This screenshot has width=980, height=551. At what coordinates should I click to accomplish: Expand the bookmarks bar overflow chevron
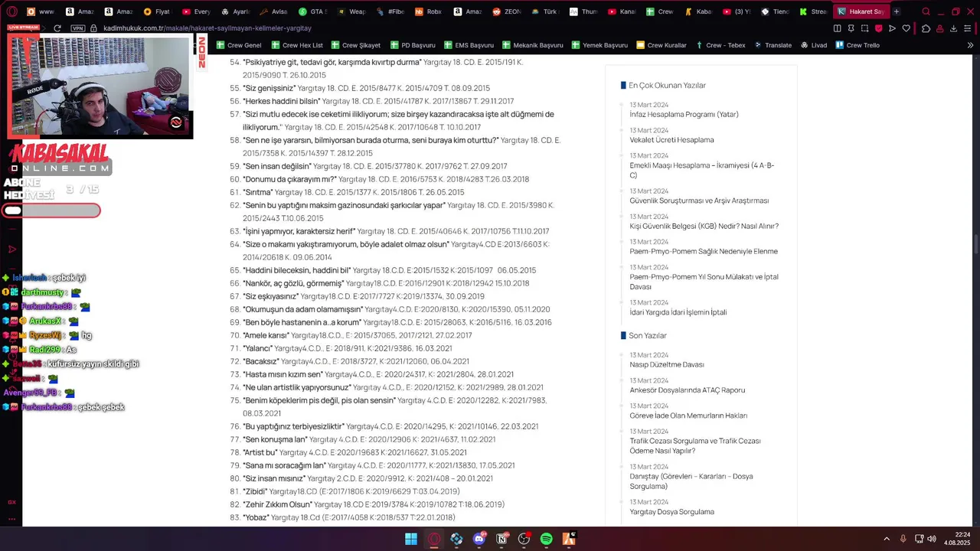[970, 45]
